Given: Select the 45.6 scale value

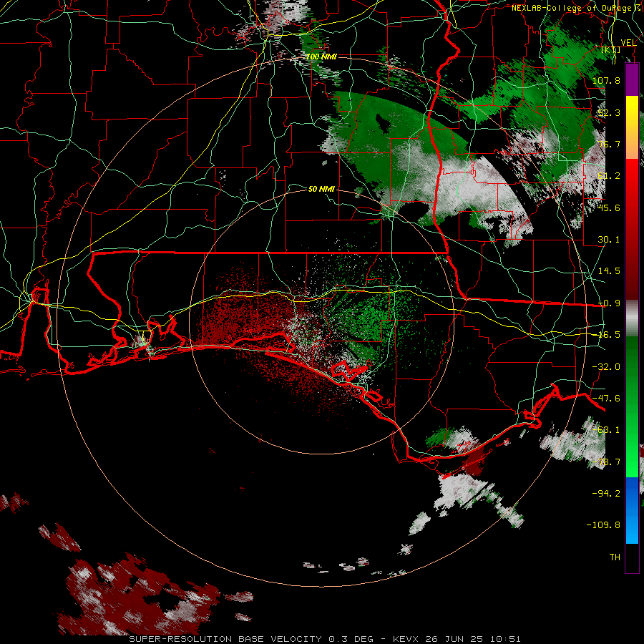Looking at the screenshot, I should 609,208.
